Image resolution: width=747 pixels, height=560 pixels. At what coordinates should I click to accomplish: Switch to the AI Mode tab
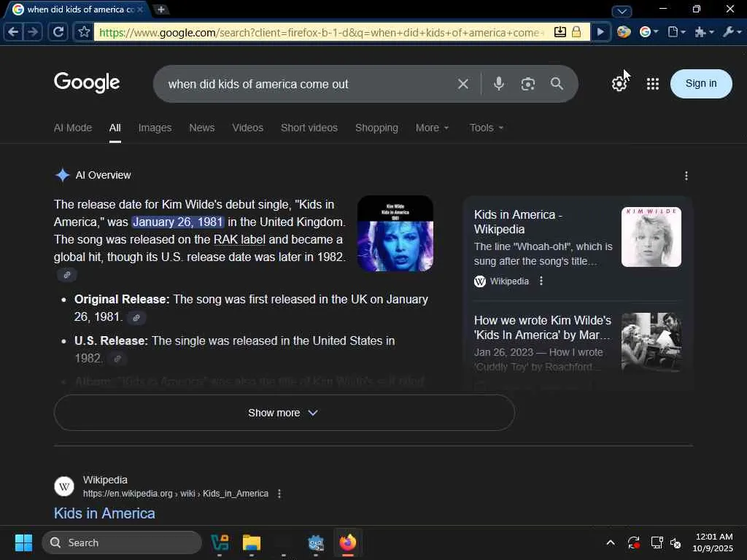(x=73, y=128)
